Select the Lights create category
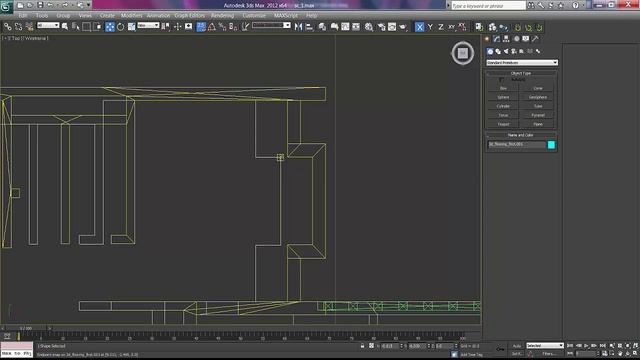Viewport: 640px width, 360px height. coord(506,51)
